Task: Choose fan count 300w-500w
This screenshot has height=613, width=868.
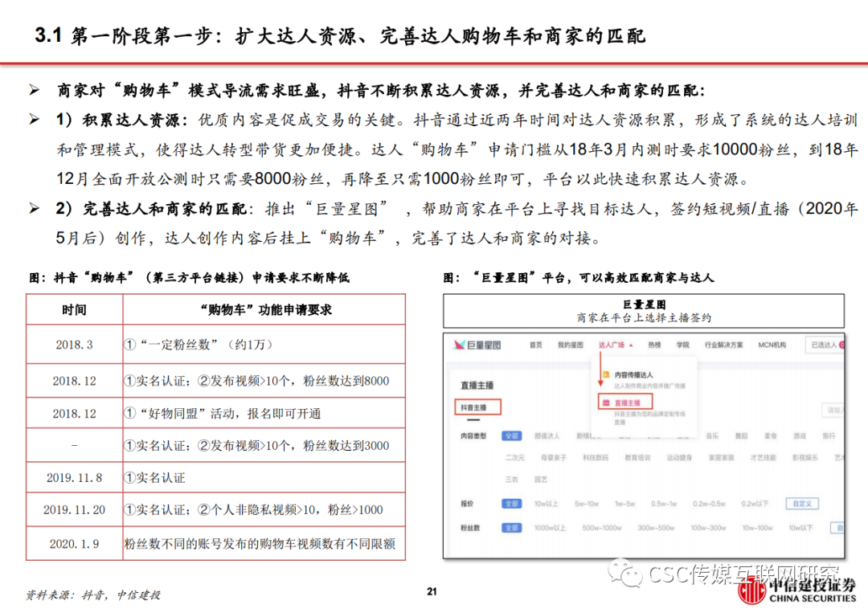Action: 656,528
